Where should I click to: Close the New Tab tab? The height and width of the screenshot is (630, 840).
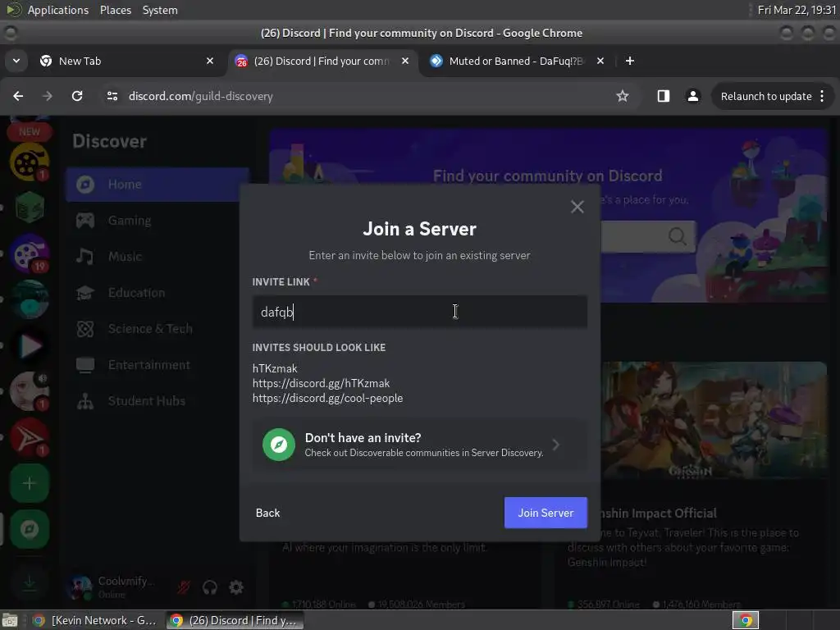coord(210,61)
